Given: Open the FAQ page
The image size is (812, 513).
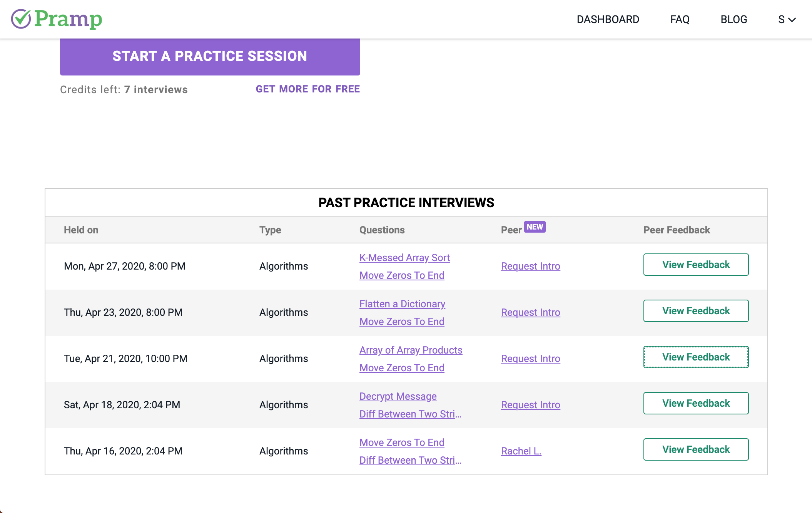Looking at the screenshot, I should (680, 20).
